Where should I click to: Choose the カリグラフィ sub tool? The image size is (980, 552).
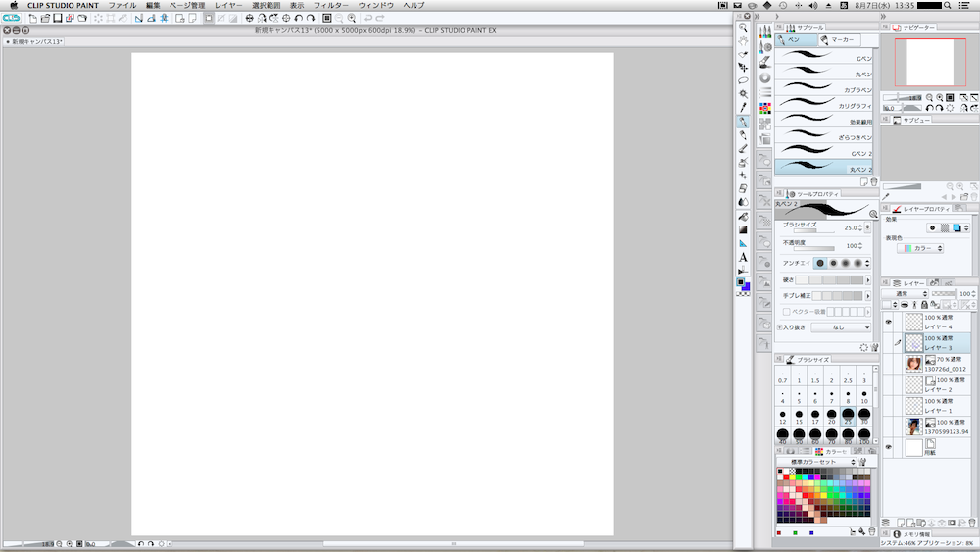pos(824,103)
